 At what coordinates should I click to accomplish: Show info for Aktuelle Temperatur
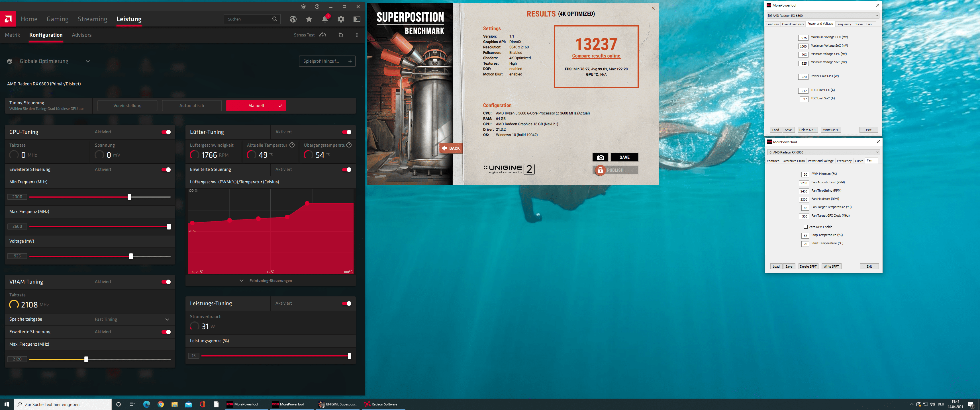click(x=292, y=145)
